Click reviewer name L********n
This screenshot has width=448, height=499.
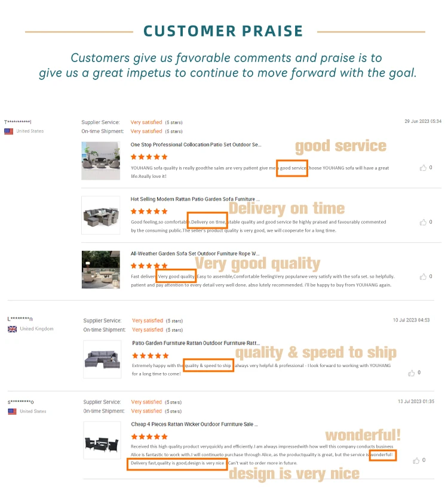pyautogui.click(x=20, y=319)
